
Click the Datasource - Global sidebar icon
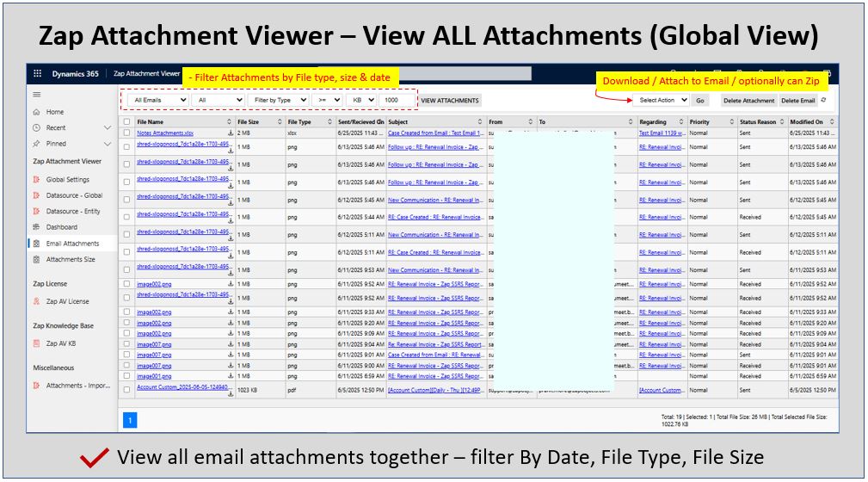(36, 195)
